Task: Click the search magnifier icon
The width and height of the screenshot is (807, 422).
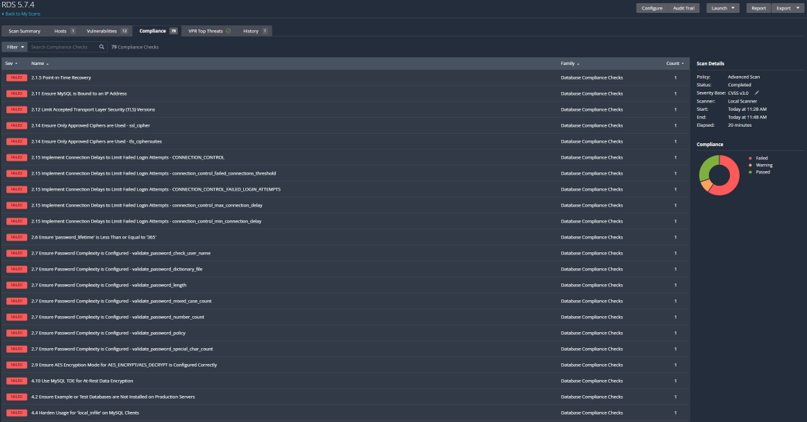Action: (x=101, y=47)
